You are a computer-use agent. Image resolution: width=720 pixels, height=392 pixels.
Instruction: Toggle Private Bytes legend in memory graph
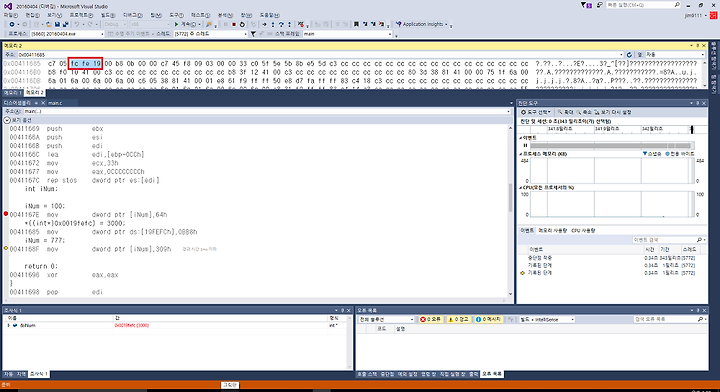680,154
